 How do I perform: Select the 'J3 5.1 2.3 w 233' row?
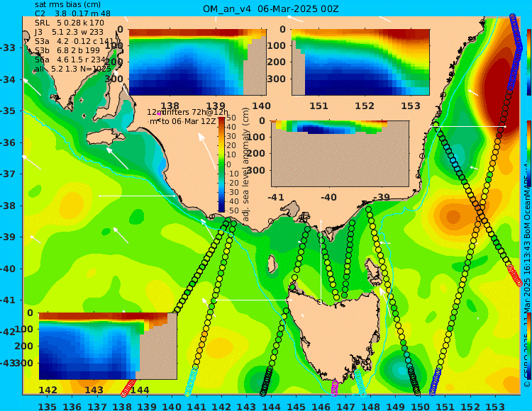70,32
